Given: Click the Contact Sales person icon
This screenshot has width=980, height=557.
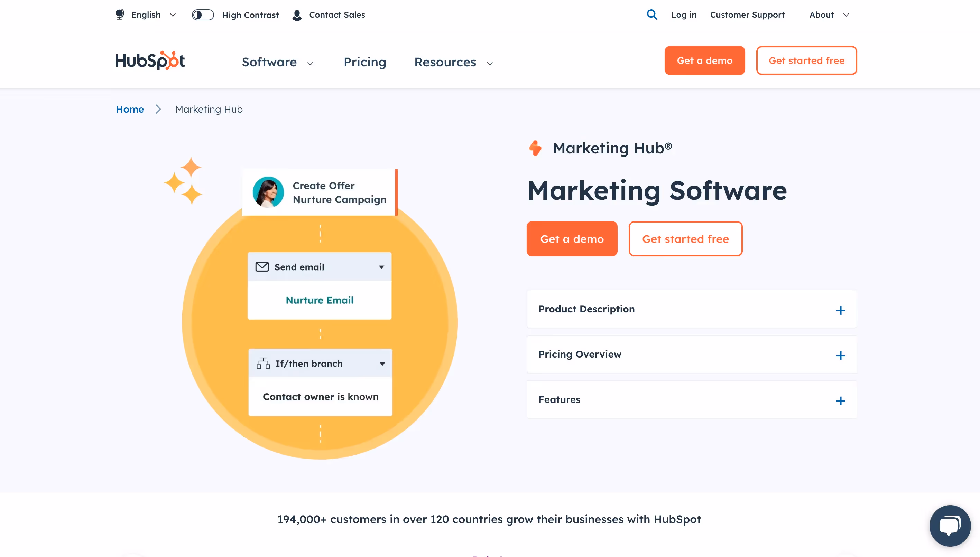Looking at the screenshot, I should coord(297,15).
